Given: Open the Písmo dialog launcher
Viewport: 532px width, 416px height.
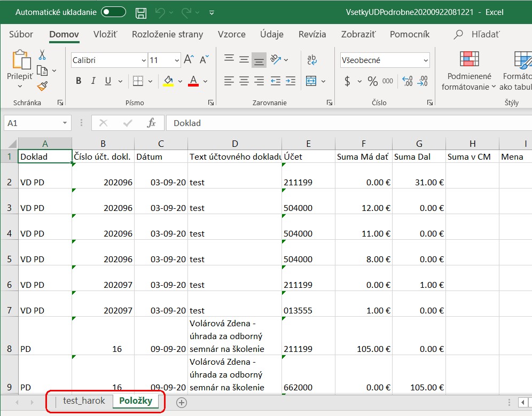Looking at the screenshot, I should point(211,103).
